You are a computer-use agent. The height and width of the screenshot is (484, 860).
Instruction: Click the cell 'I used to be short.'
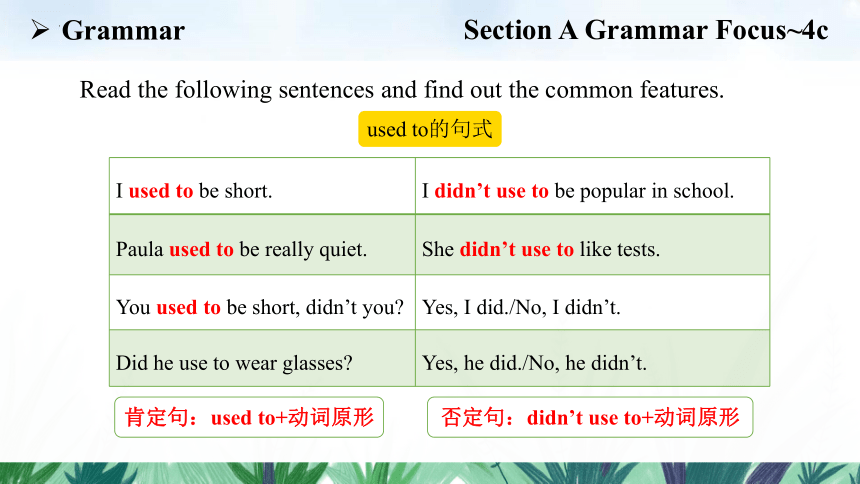point(262,186)
